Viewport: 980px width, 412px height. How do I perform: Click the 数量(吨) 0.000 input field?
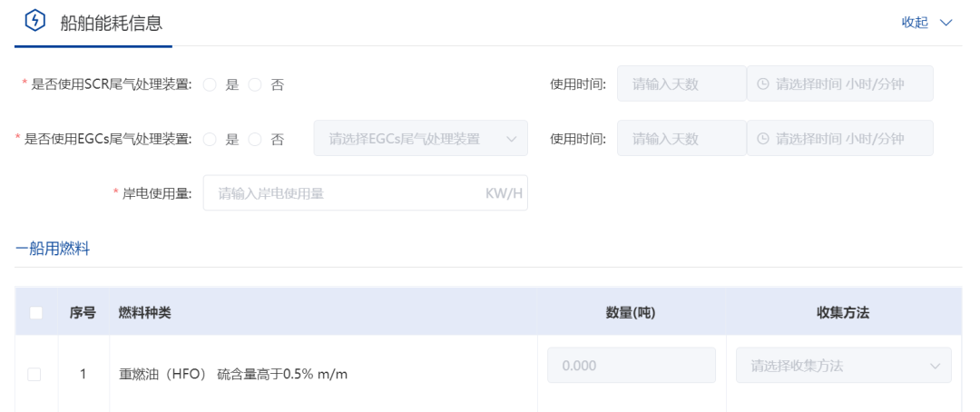click(632, 365)
